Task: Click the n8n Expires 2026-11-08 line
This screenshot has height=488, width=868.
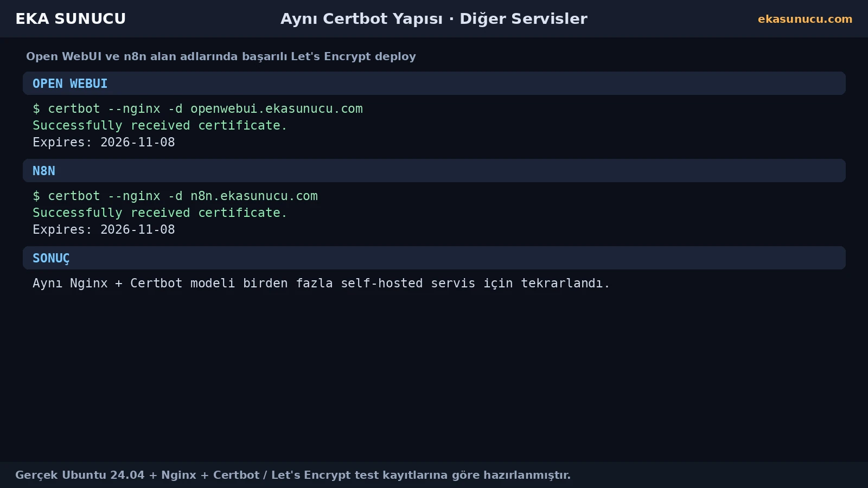Action: coord(104,230)
